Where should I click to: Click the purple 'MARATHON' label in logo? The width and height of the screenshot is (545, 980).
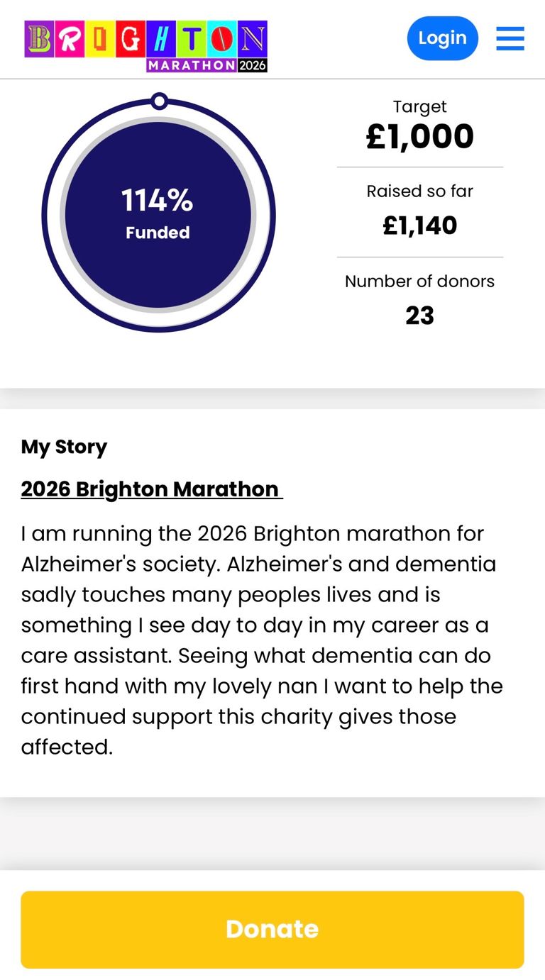pos(192,65)
